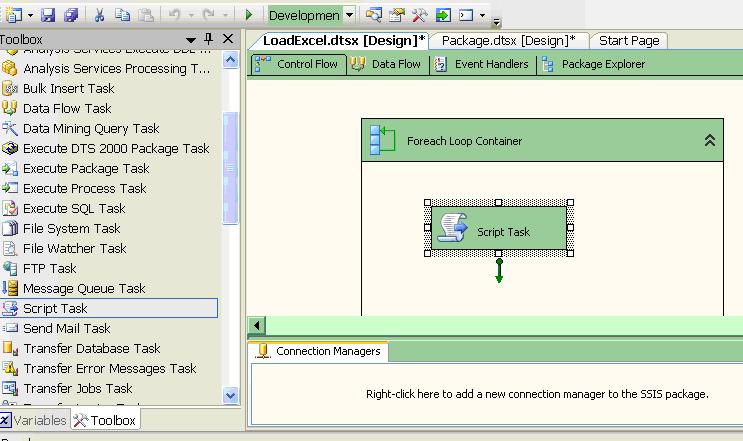The width and height of the screenshot is (743, 441).
Task: Select Execute SQL Task in the toolbox
Action: (109, 208)
